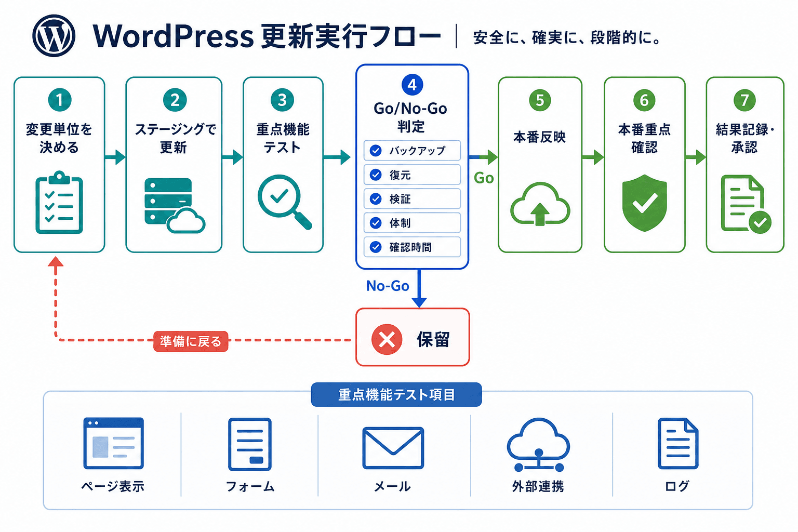Click the blue No-Go branch label
This screenshot has height=532, width=798.
388,286
